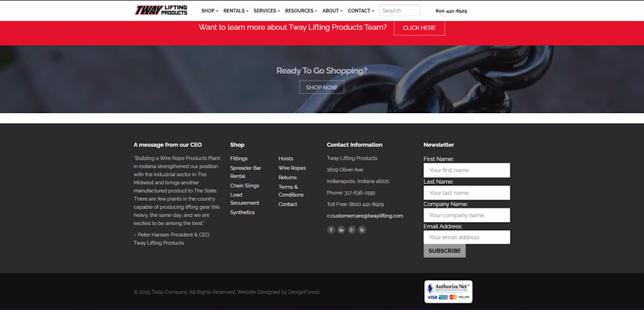This screenshot has height=310, width=644.
Task: Click the 'Contact Information' heading
Action: (354, 145)
